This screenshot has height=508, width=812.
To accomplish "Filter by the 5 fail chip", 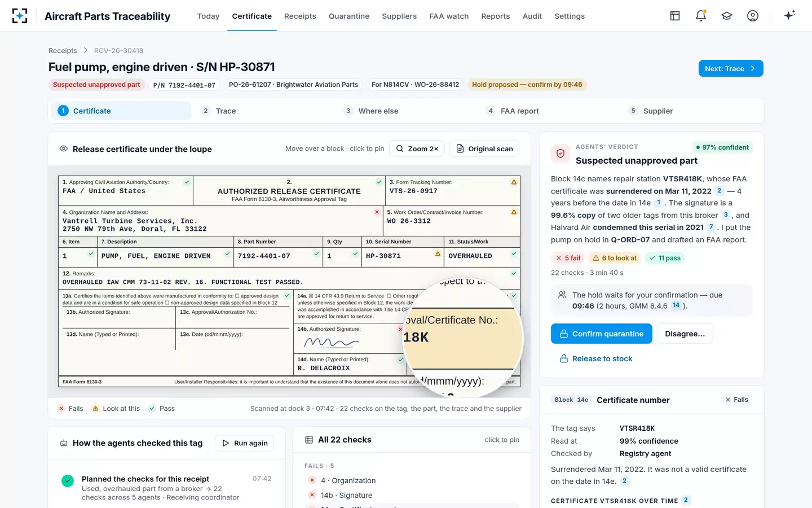I will 568,258.
